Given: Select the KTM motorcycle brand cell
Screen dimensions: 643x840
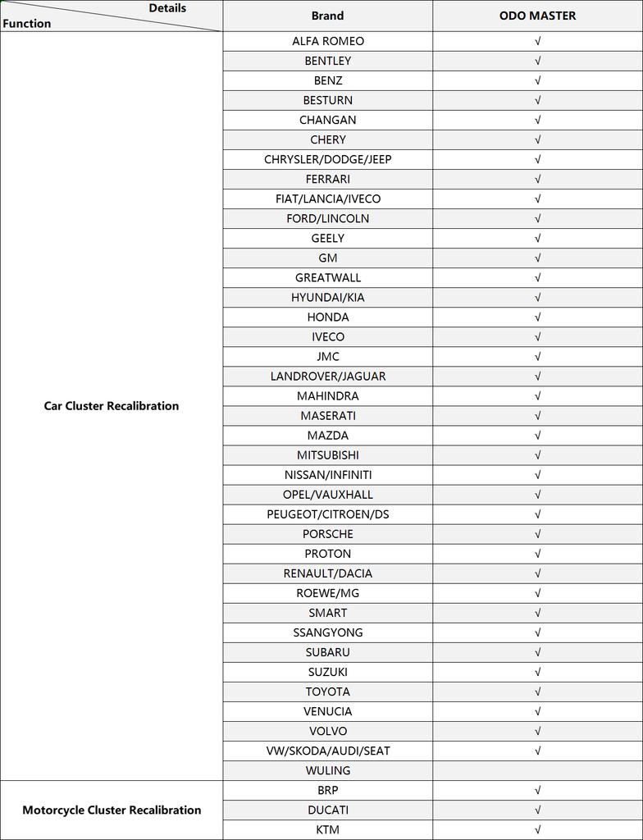Looking at the screenshot, I should 328,829.
